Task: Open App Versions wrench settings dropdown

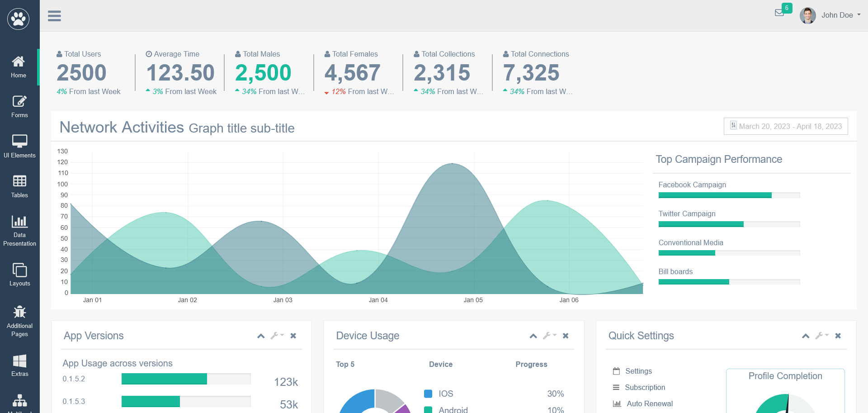Action: coord(277,336)
